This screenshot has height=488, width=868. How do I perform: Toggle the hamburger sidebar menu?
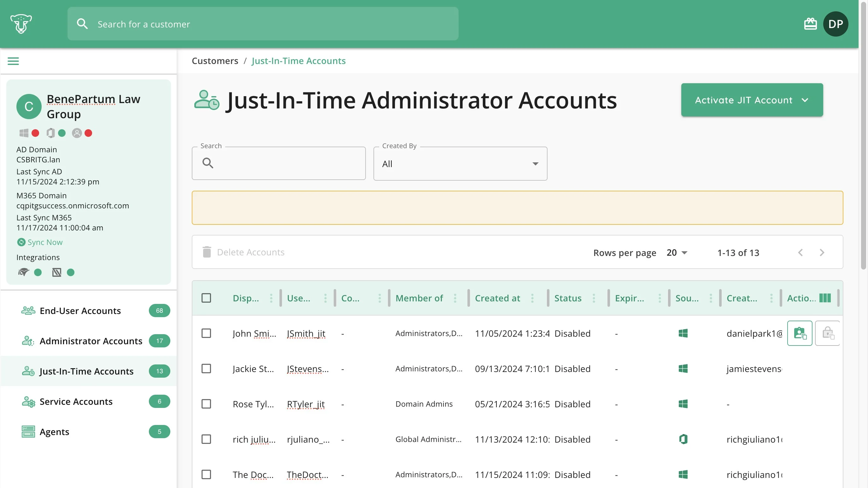(x=13, y=61)
